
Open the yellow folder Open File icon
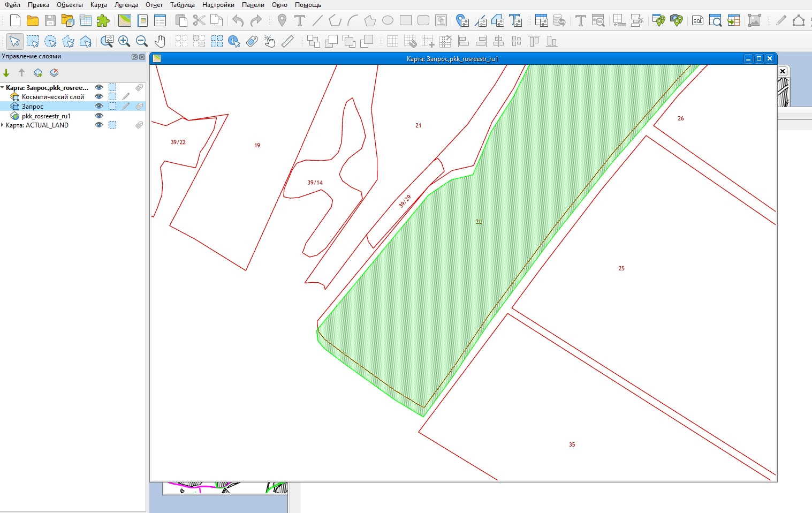(33, 21)
